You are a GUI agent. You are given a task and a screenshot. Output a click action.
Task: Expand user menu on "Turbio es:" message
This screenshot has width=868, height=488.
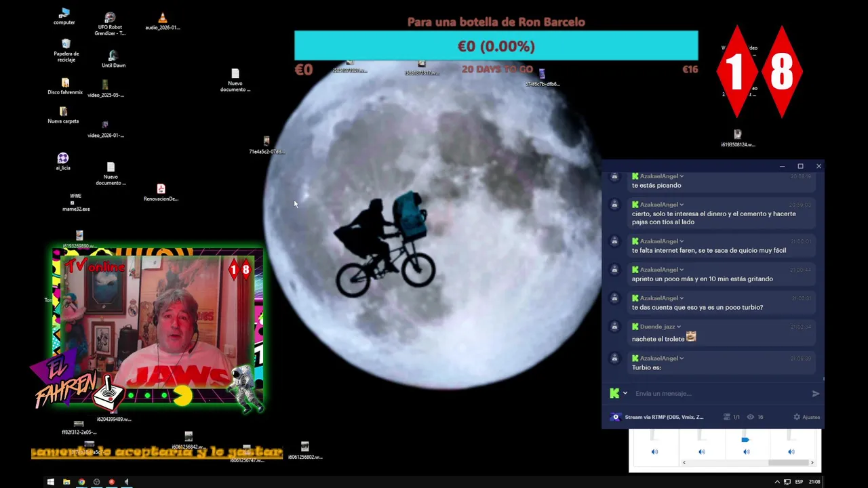682,358
